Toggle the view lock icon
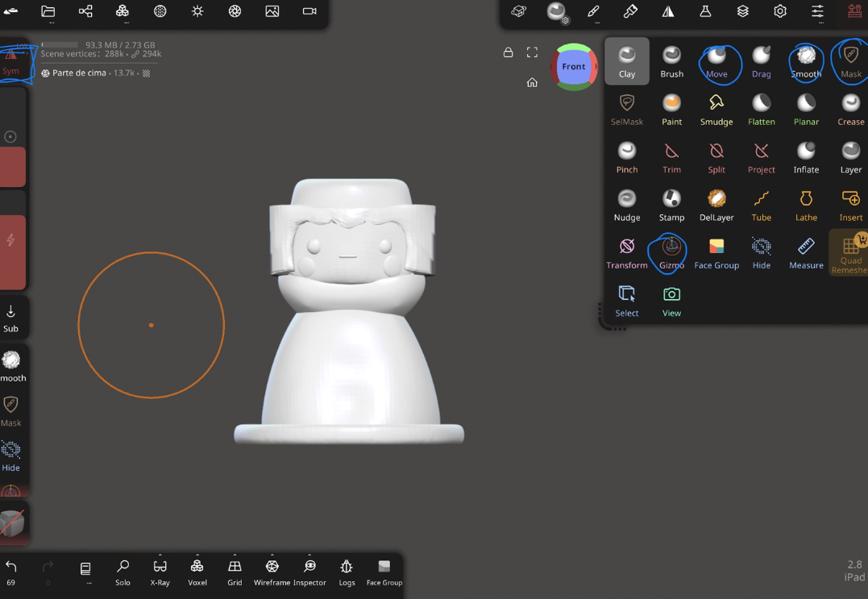 [x=508, y=52]
